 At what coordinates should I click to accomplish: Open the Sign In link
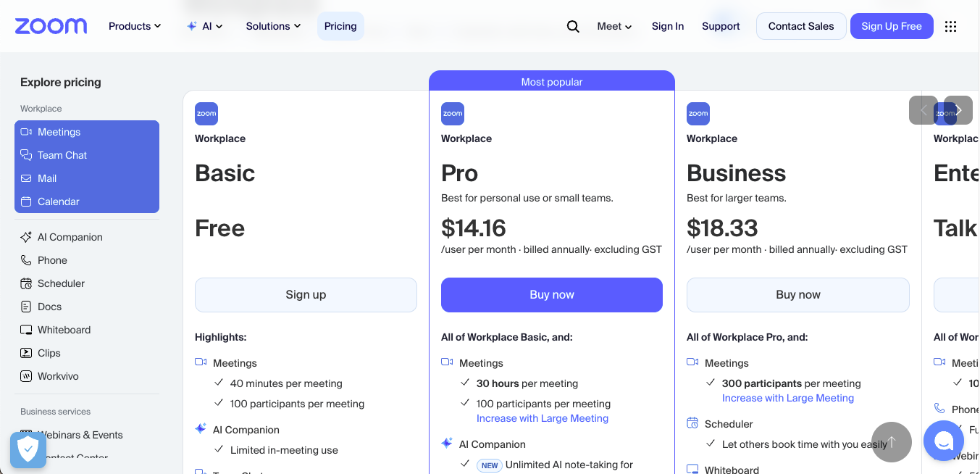668,26
